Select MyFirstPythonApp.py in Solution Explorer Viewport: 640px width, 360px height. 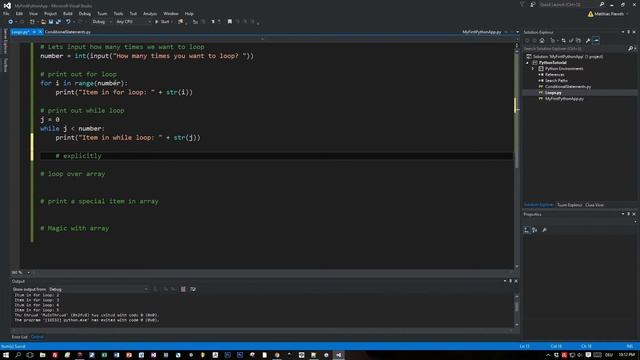click(564, 99)
